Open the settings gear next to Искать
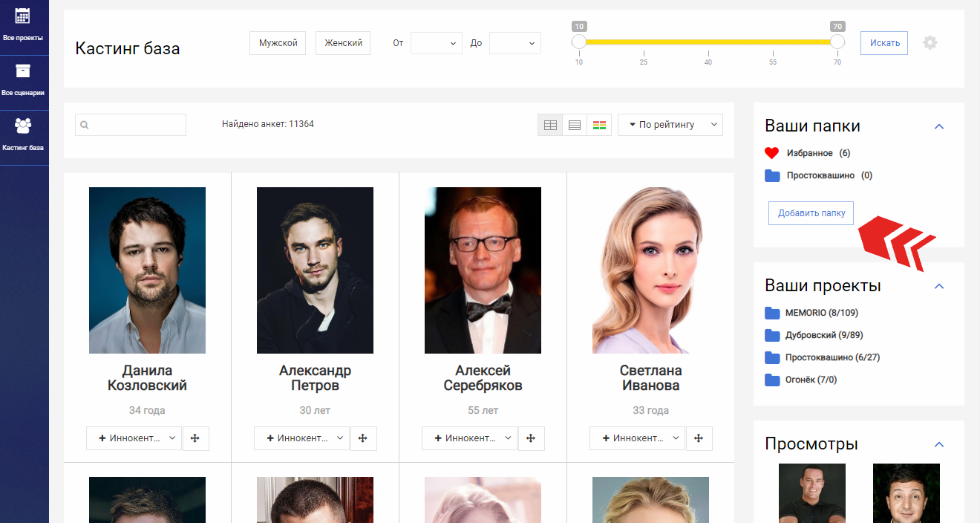980x523 pixels. pos(930,43)
